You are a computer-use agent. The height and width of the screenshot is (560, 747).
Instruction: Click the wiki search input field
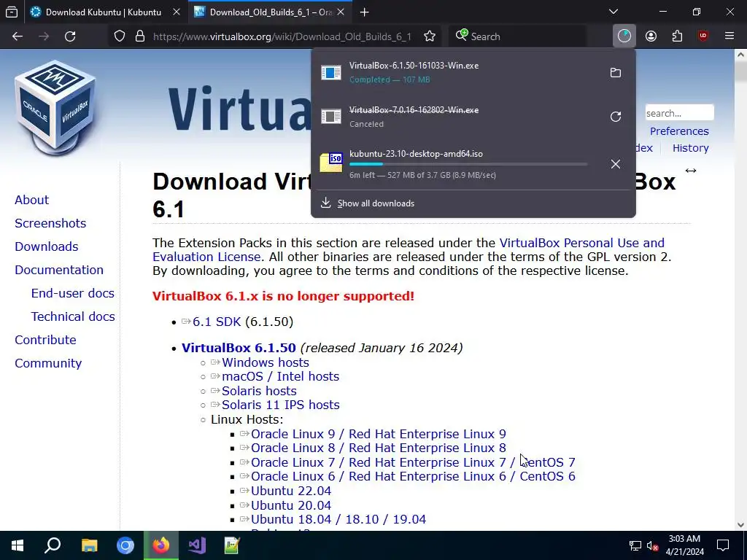click(x=679, y=113)
